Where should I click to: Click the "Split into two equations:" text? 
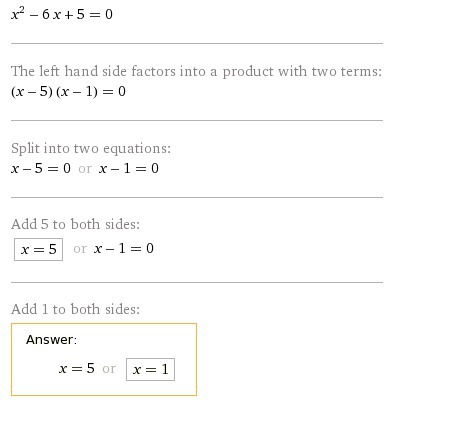point(91,148)
